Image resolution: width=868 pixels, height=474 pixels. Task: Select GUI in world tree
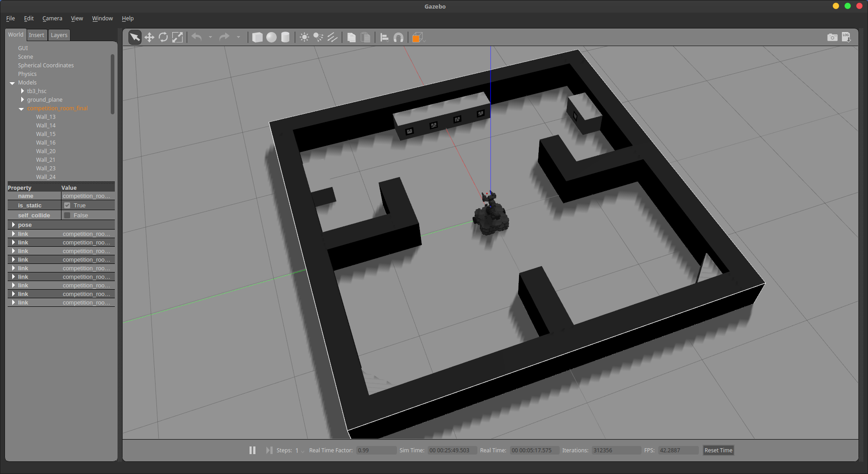pyautogui.click(x=23, y=48)
